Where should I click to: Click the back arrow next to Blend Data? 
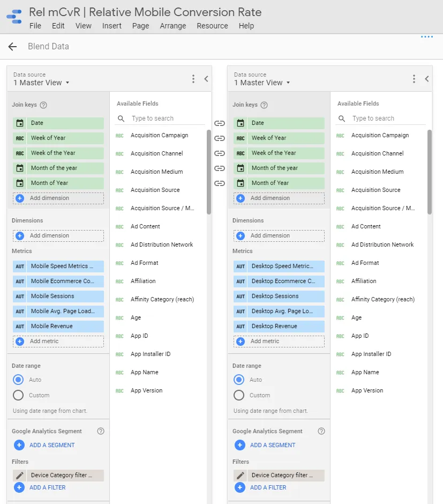(x=13, y=47)
